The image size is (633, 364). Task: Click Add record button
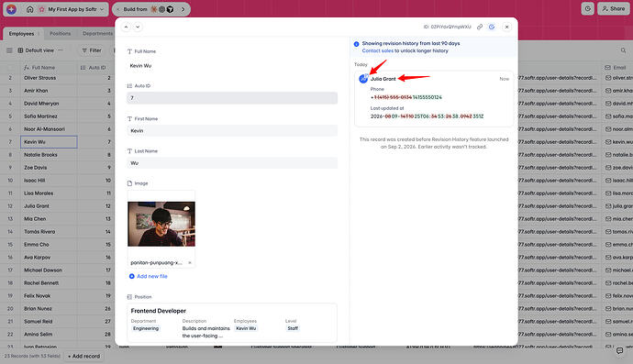[83, 357]
